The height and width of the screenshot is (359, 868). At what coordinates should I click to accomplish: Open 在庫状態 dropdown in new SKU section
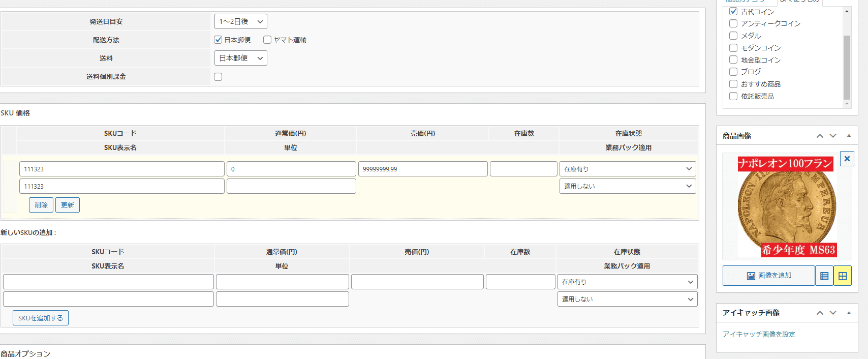[627, 282]
